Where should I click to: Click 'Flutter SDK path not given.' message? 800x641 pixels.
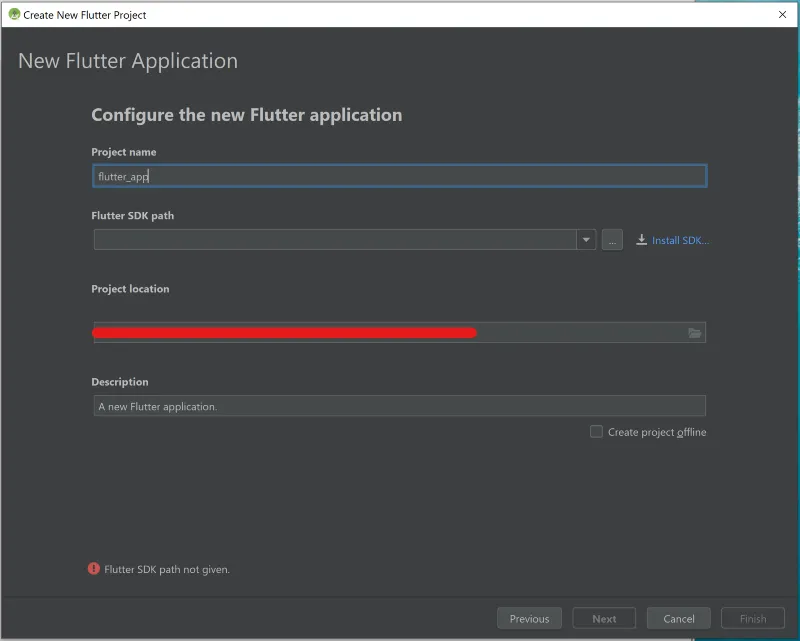point(167,569)
